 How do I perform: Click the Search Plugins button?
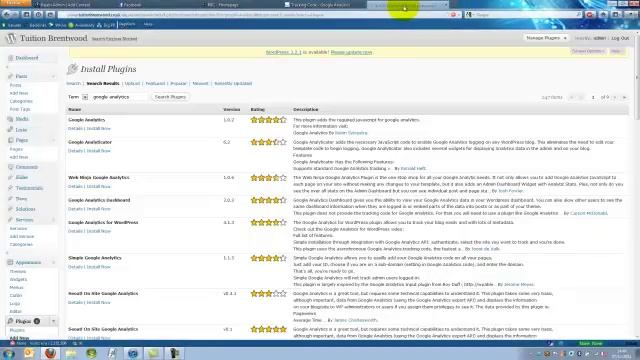pyautogui.click(x=170, y=97)
